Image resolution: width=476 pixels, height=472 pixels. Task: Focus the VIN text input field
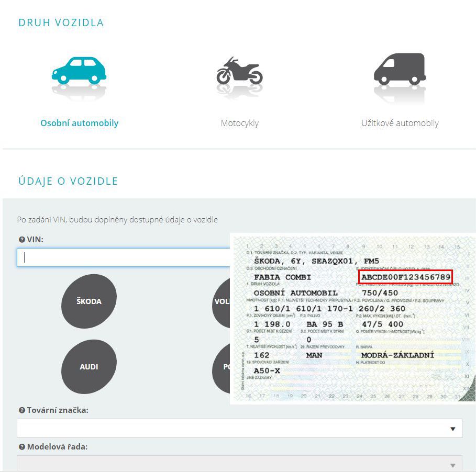tap(124, 257)
